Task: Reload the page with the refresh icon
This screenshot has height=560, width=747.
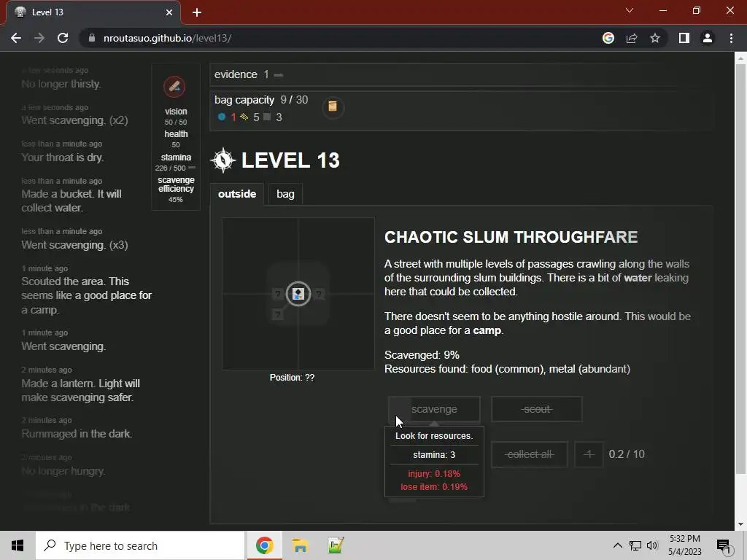Action: (63, 38)
